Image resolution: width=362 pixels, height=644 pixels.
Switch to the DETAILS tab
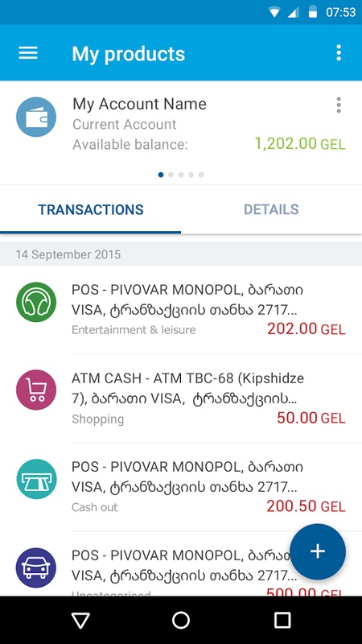[x=271, y=209]
